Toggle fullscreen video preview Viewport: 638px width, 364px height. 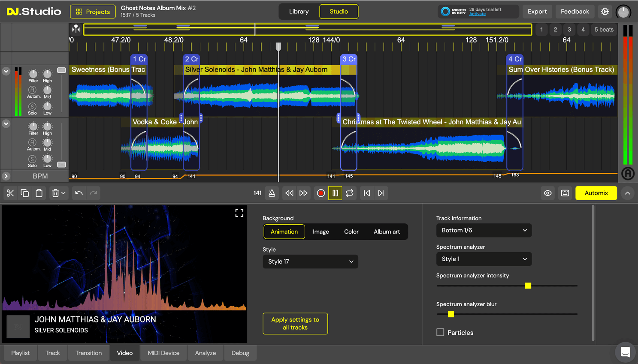(239, 213)
